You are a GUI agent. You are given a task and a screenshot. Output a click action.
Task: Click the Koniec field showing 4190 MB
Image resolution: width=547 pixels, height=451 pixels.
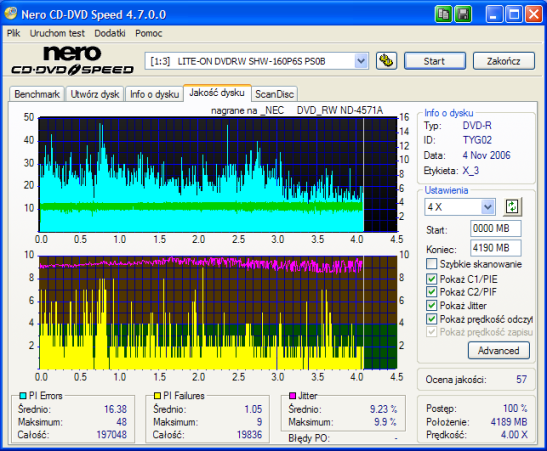coord(495,248)
